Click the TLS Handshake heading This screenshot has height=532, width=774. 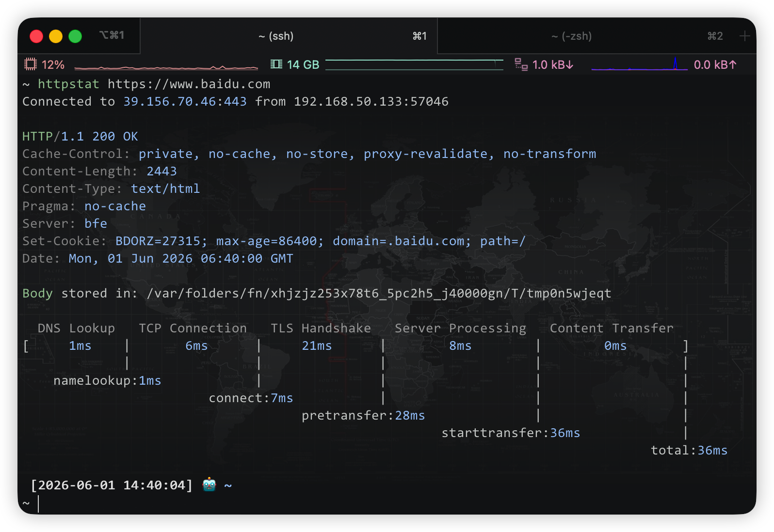coord(321,328)
